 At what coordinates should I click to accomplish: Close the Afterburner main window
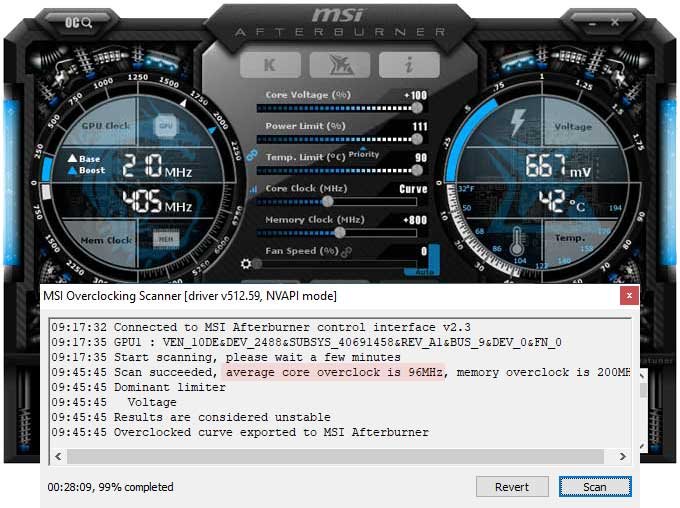[x=615, y=22]
